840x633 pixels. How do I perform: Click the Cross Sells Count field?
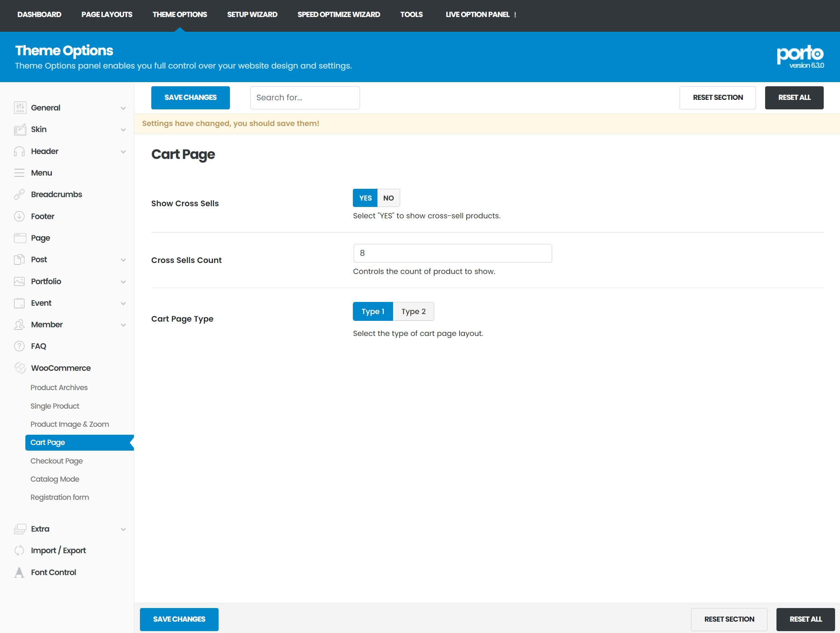[452, 253]
